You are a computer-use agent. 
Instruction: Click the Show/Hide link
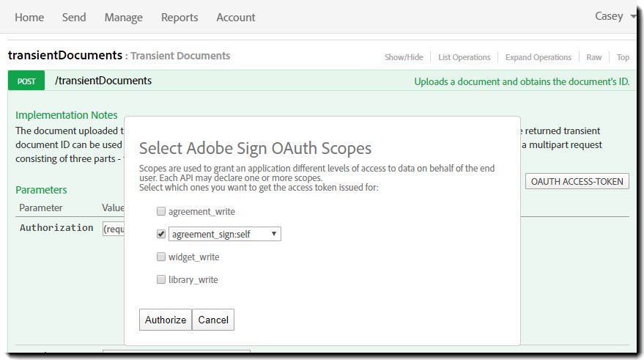coord(404,57)
